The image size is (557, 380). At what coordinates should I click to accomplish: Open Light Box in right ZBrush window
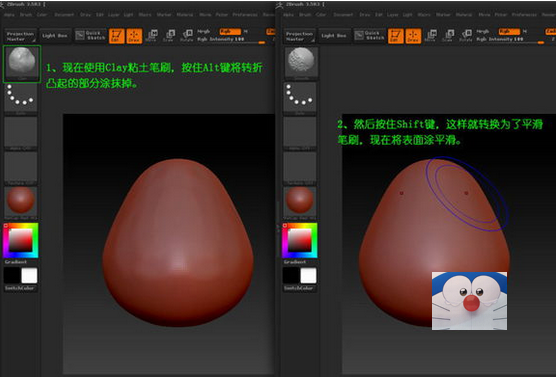click(334, 36)
